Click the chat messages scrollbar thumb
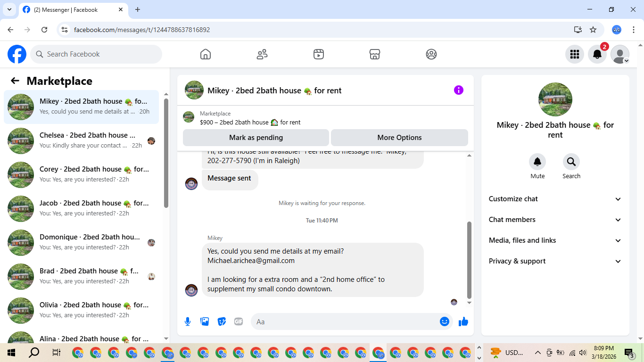The width and height of the screenshot is (644, 362). point(469,260)
